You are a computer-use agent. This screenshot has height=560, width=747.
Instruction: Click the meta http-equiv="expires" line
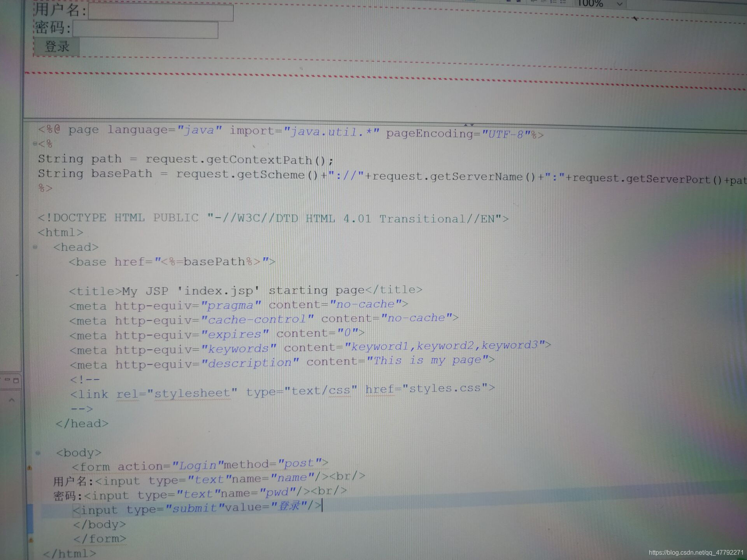pyautogui.click(x=217, y=334)
